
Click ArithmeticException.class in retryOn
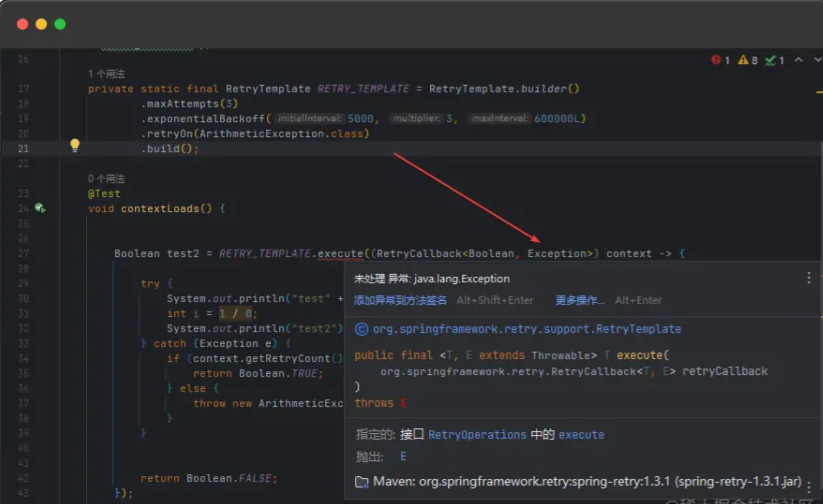[x=281, y=133]
